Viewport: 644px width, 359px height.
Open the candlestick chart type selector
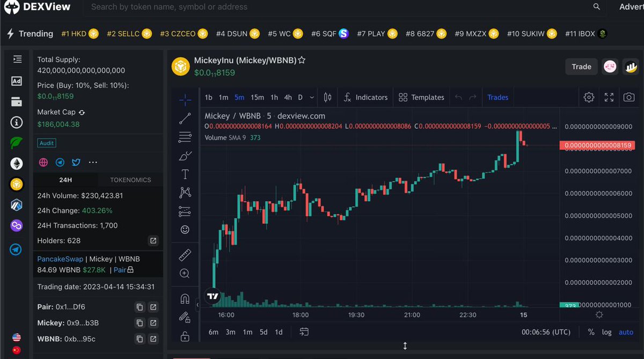[328, 97]
